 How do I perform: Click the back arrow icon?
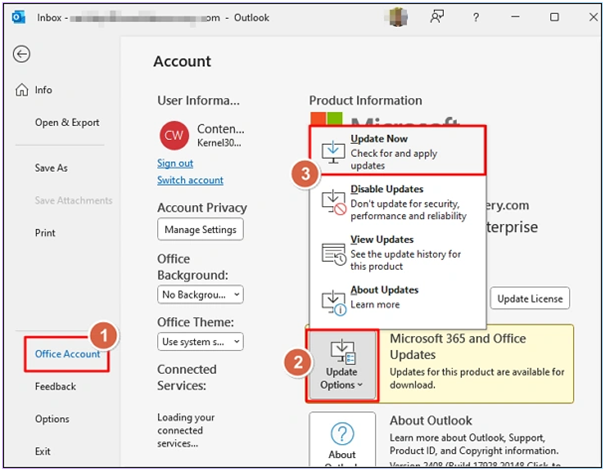click(21, 54)
